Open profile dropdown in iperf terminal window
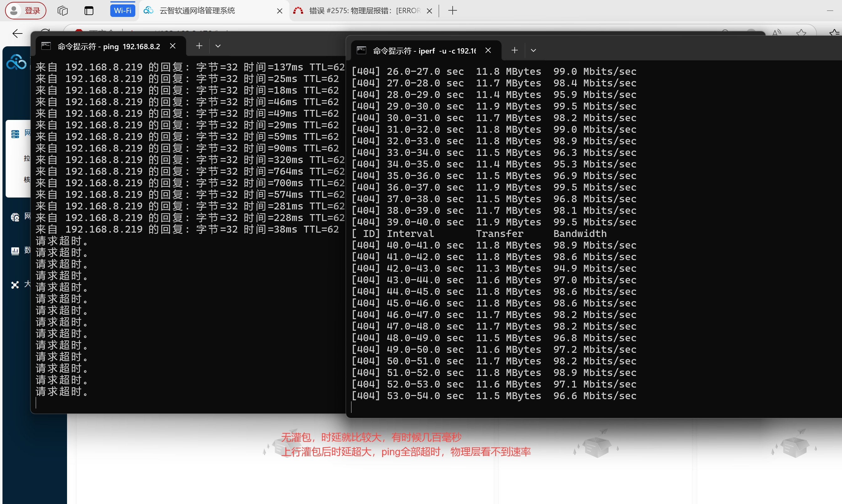 [533, 50]
